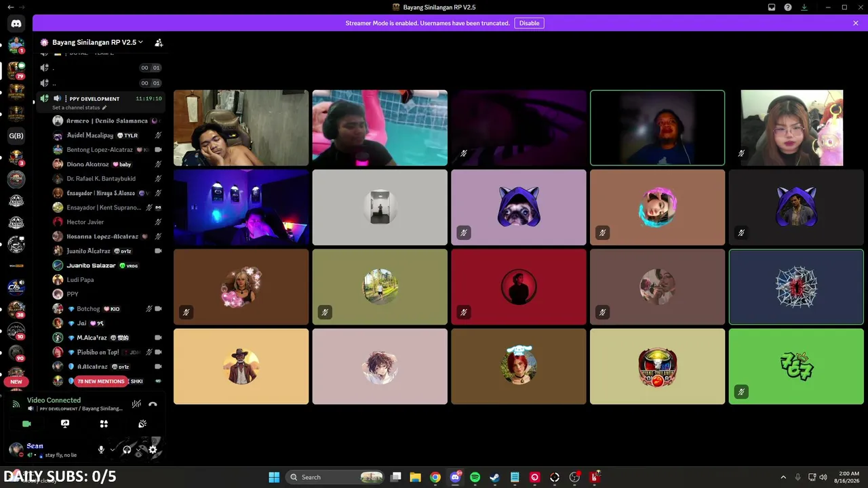
Task: Open Task View on the taskbar
Action: point(396,477)
